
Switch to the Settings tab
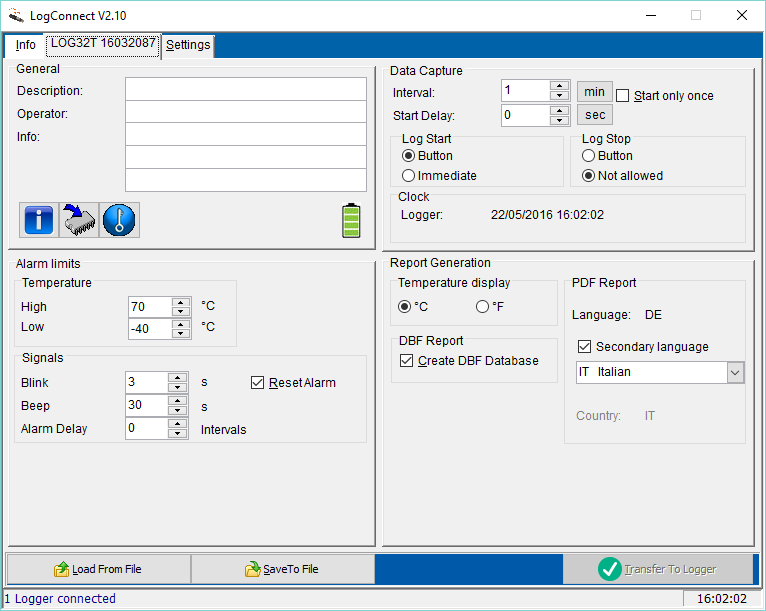pos(188,45)
